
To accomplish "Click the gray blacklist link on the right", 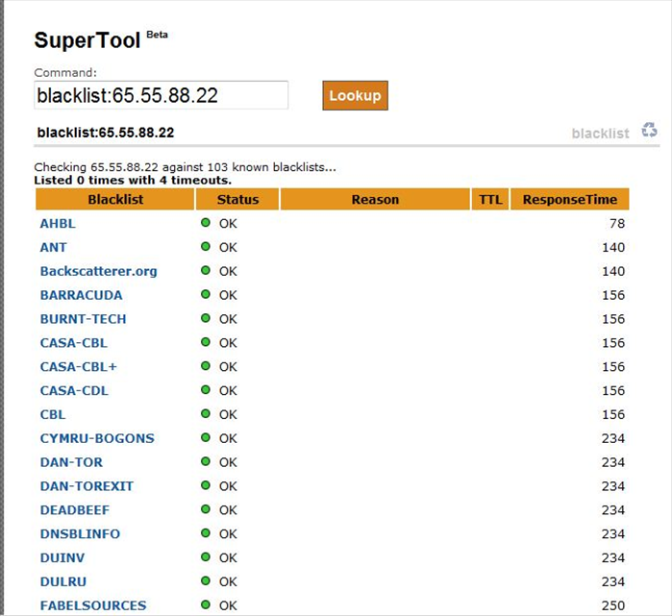I will (601, 134).
